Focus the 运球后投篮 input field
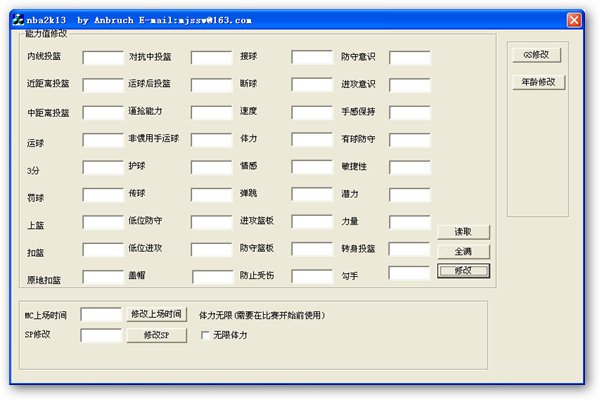600x400 pixels. (x=212, y=85)
